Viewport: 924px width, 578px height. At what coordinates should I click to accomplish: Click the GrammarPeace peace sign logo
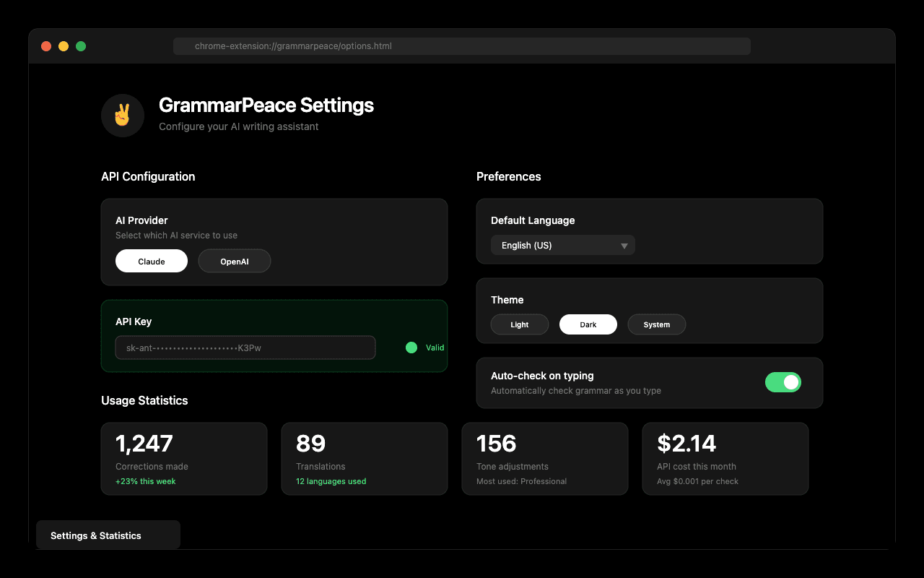tap(122, 115)
